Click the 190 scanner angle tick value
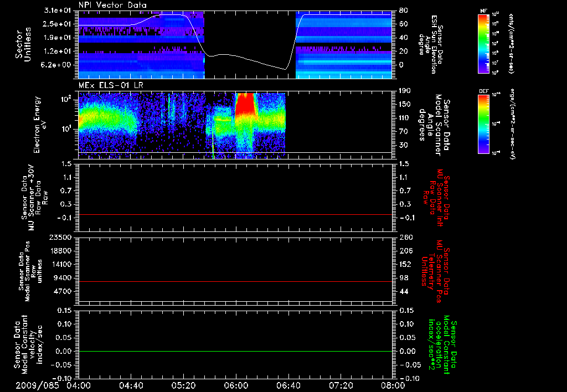567x392 pixels. click(x=405, y=91)
